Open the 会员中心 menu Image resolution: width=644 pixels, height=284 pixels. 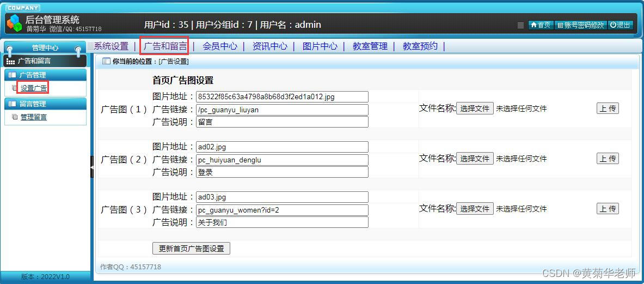click(220, 46)
